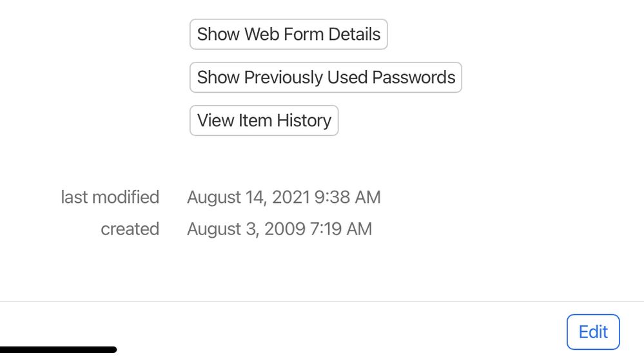644x362 pixels.
Task: View the previously used passwords list
Action: point(326,77)
